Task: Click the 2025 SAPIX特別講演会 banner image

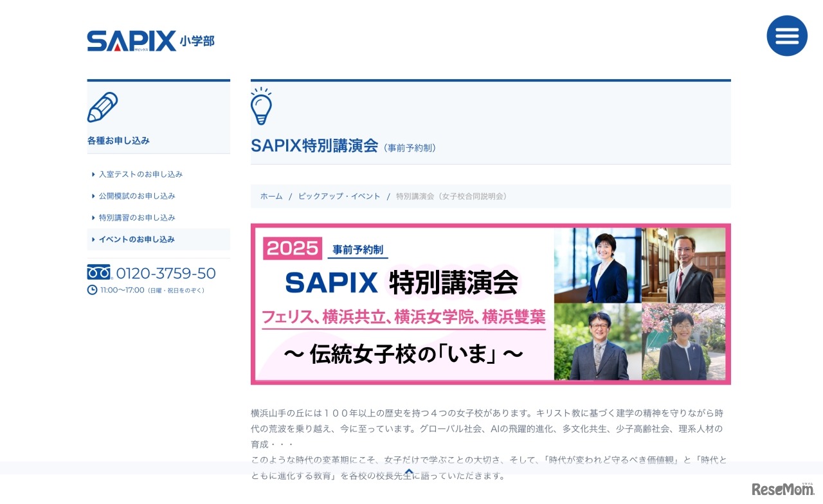Action: pos(491,303)
